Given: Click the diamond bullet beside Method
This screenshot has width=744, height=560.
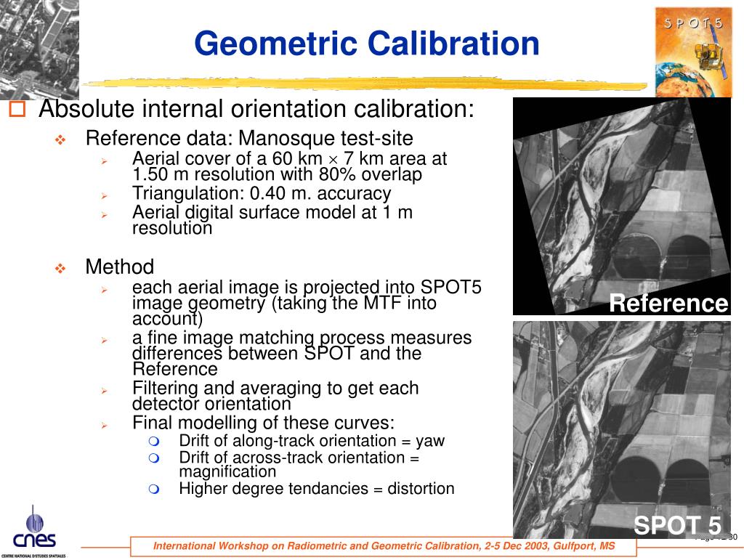Looking at the screenshot, I should (60, 269).
